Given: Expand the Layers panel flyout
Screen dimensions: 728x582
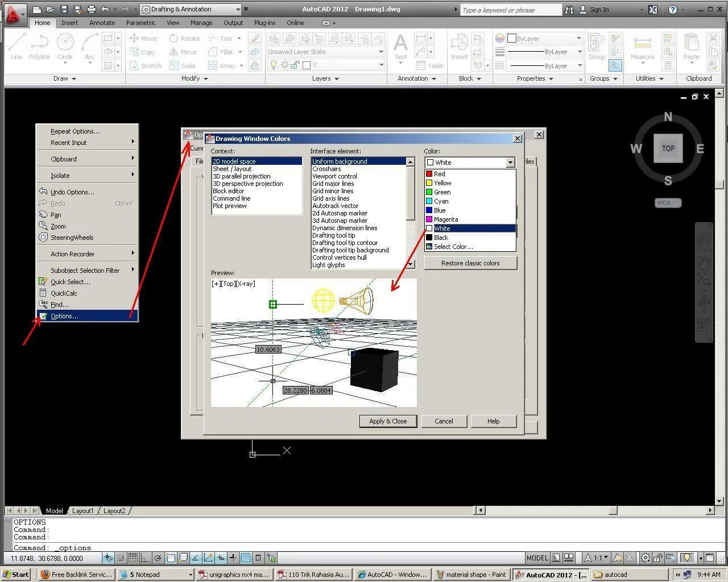Looking at the screenshot, I should coord(325,78).
